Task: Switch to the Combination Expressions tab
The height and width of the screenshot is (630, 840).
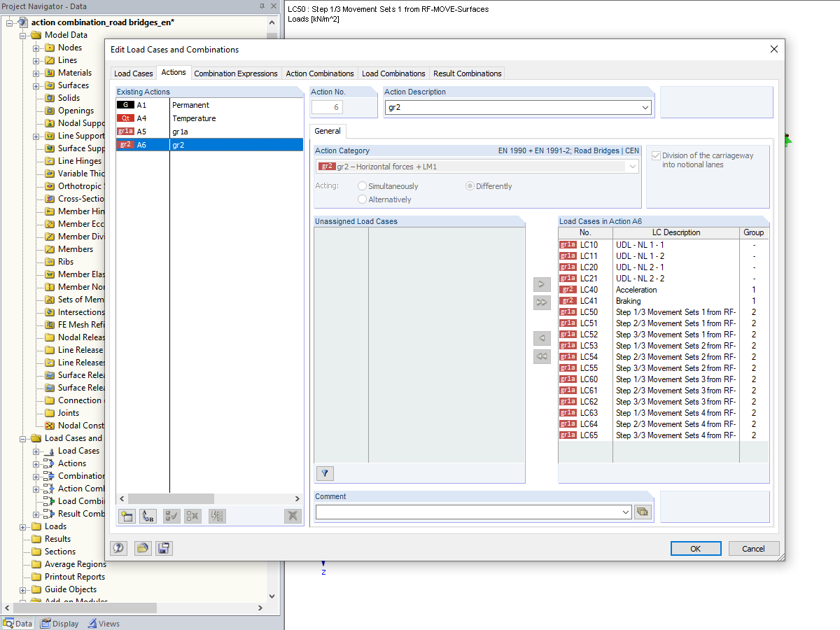Action: (x=236, y=73)
